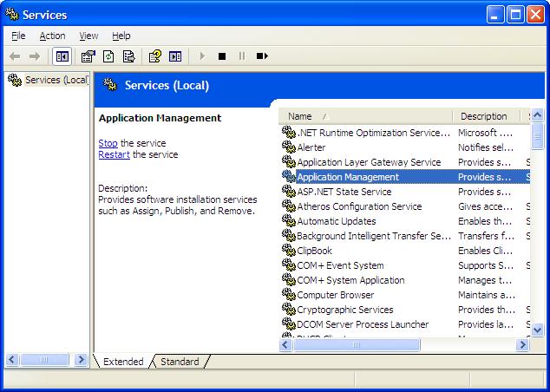The height and width of the screenshot is (392, 550).
Task: Click the Restart the service link
Action: coord(114,154)
